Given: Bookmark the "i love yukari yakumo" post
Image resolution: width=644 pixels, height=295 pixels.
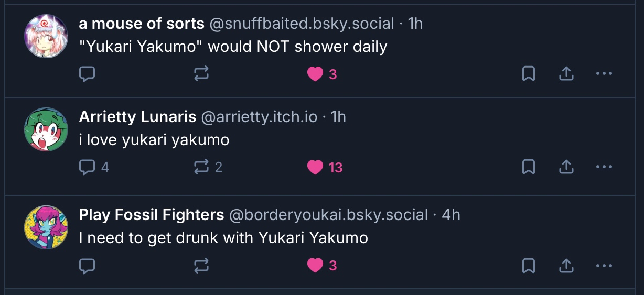Looking at the screenshot, I should [529, 167].
